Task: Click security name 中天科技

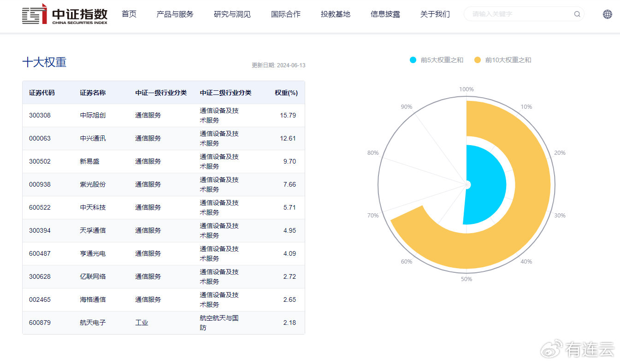Action: coord(93,207)
